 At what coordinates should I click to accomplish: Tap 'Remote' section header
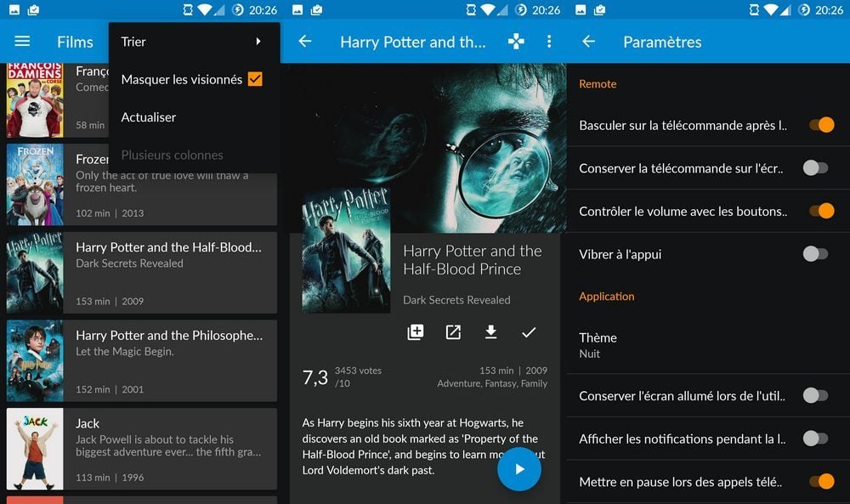[598, 84]
